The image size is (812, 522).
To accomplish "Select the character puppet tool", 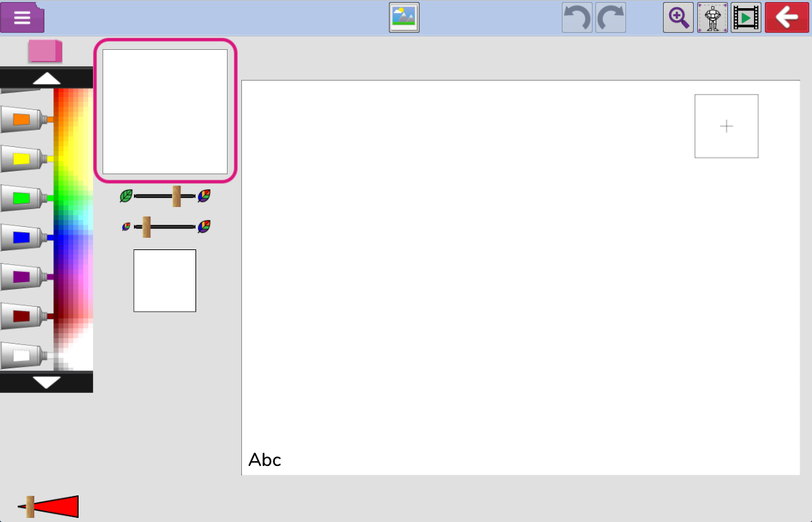I will pos(712,18).
